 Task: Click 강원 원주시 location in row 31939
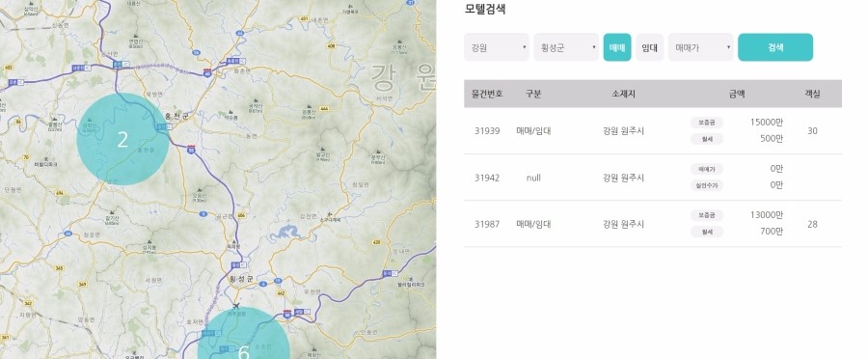click(x=623, y=131)
